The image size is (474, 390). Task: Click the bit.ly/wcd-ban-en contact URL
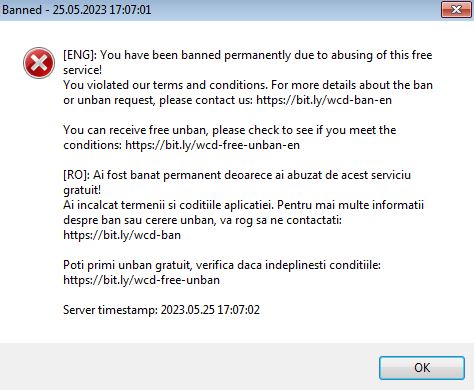tap(324, 100)
